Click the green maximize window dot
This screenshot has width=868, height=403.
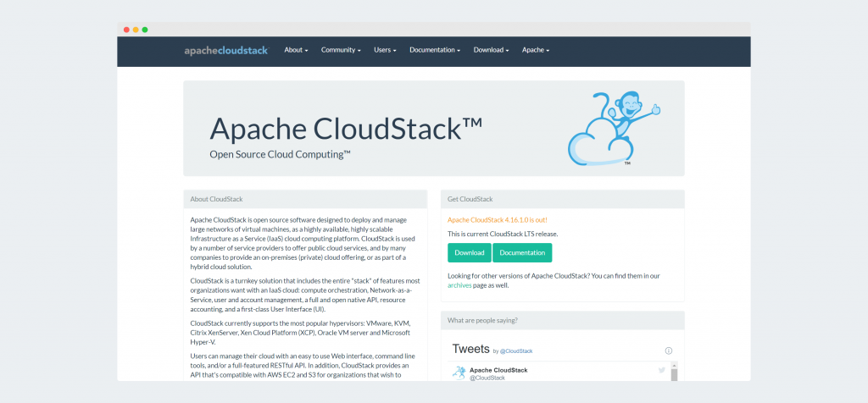[145, 30]
